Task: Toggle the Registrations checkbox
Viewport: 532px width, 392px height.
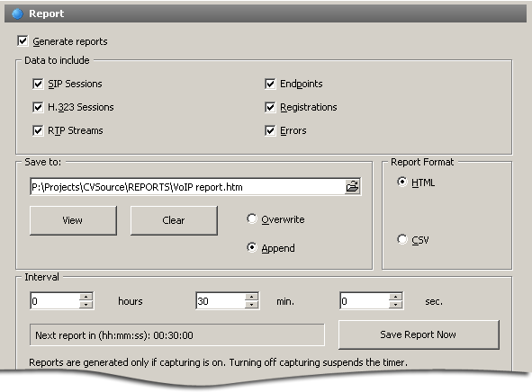Action: [270, 107]
